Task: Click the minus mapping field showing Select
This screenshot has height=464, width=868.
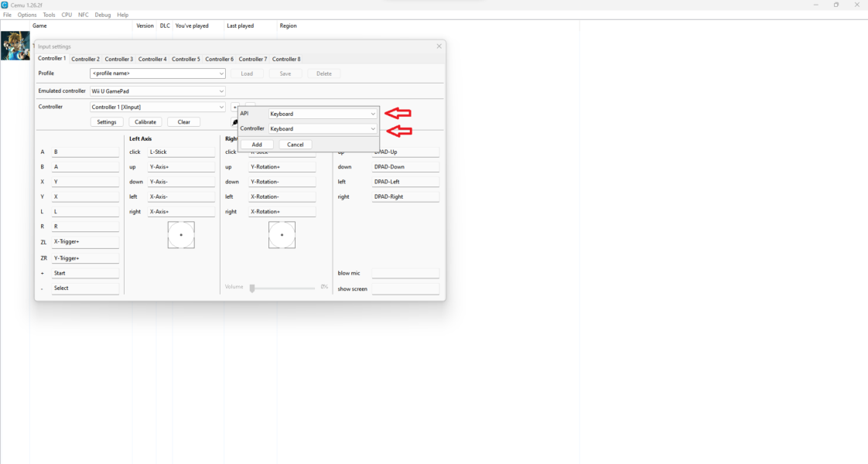Action: click(85, 288)
